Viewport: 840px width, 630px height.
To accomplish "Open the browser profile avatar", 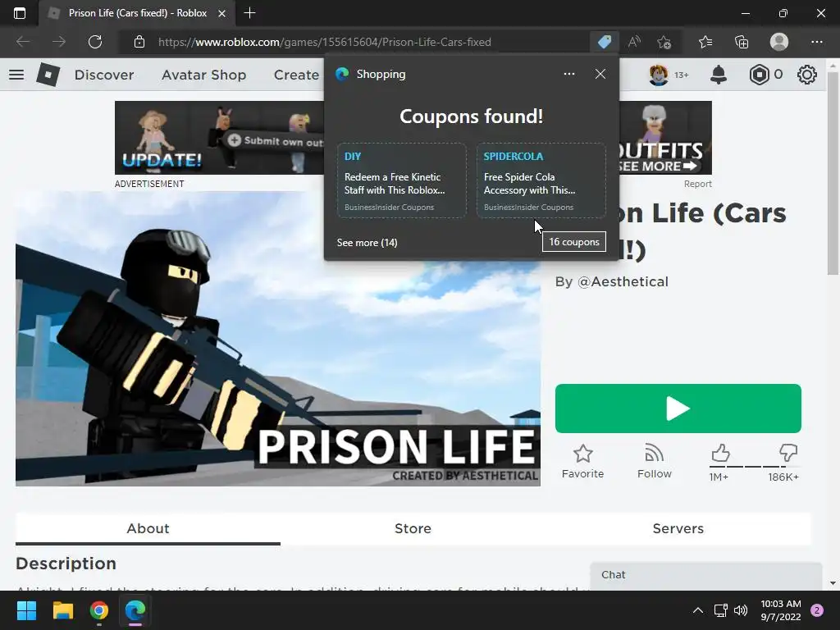I will (779, 42).
